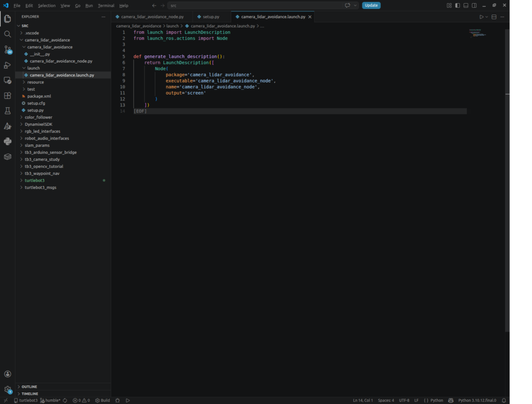Open the dropdown arrow next to the chat icon
The width and height of the screenshot is (532, 404).
click(x=355, y=5)
